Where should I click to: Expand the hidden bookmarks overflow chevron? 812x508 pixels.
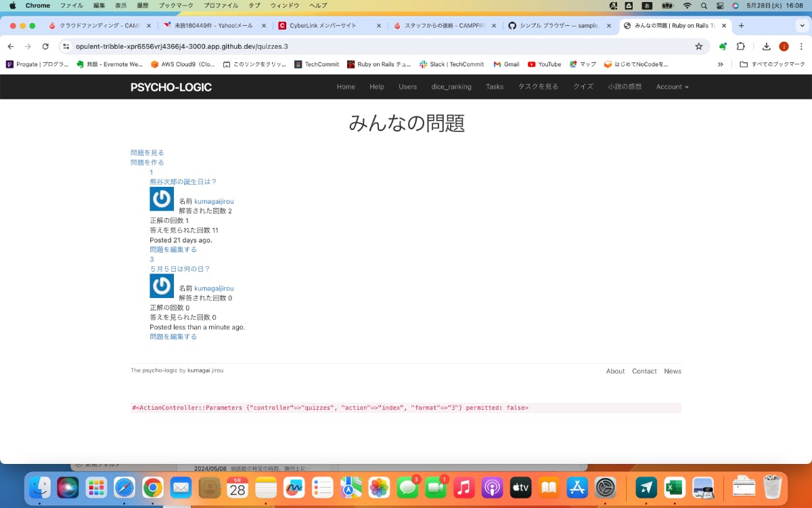[720, 64]
